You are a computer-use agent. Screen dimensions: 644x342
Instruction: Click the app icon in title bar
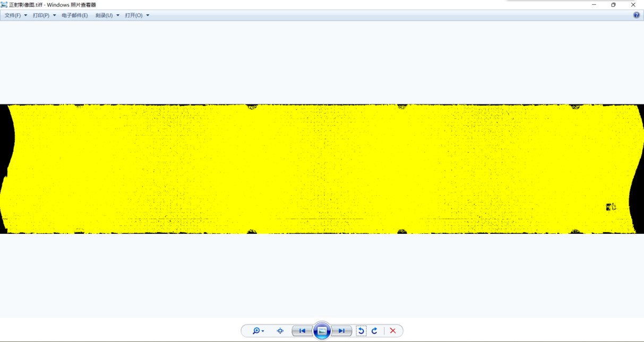4,5
